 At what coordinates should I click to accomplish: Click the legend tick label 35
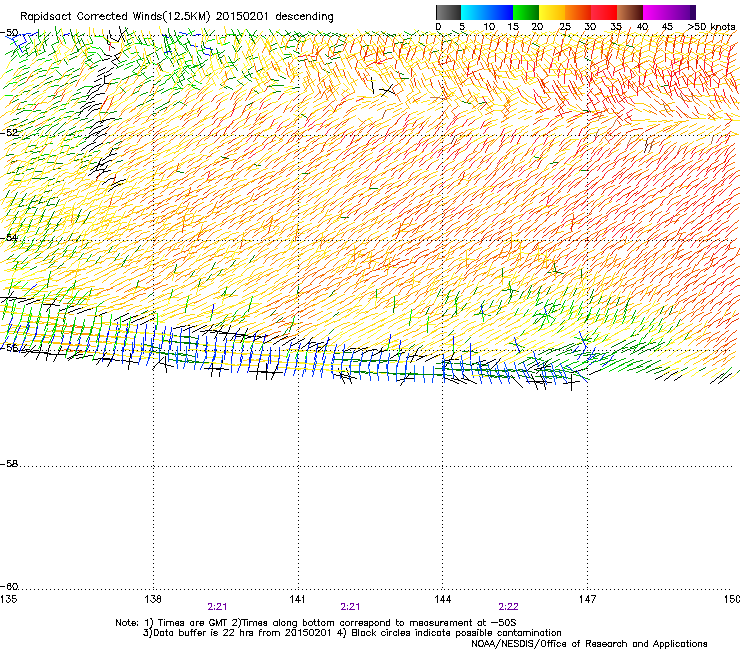click(x=616, y=27)
